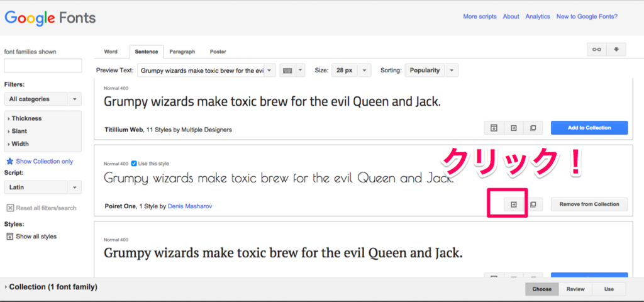
Task: Remove Poiret One from Collection
Action: point(589,204)
